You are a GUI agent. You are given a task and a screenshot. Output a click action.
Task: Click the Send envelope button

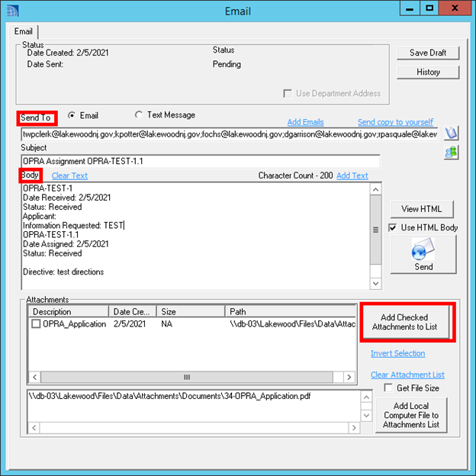click(423, 255)
